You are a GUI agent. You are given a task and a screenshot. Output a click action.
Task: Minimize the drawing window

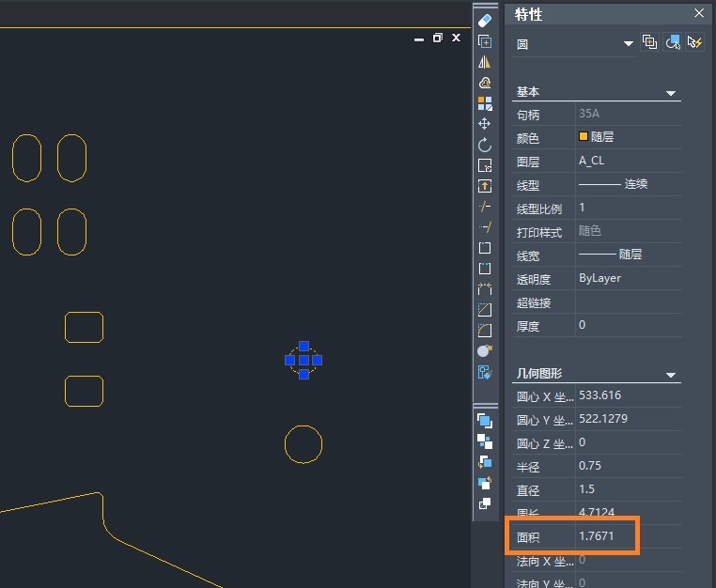coord(419,39)
